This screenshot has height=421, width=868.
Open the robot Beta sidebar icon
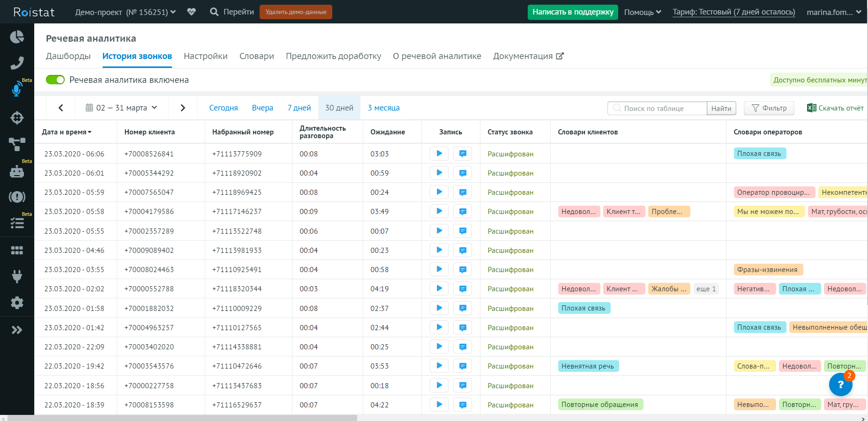tap(17, 171)
